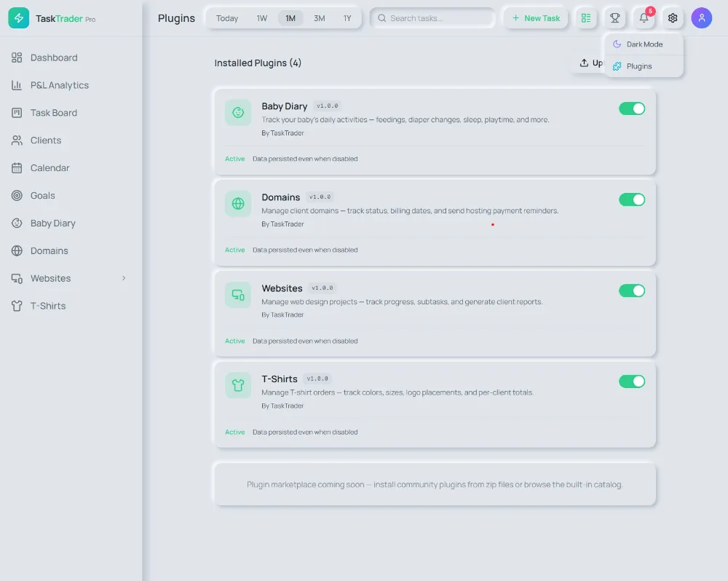Disable the Baby Diary plugin toggle

[632, 108]
